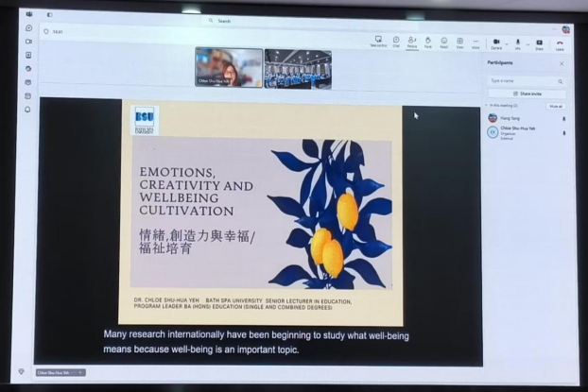The width and height of the screenshot is (588, 392).
Task: Mute Hang Yang's microphone icon in list
Action: tap(563, 119)
